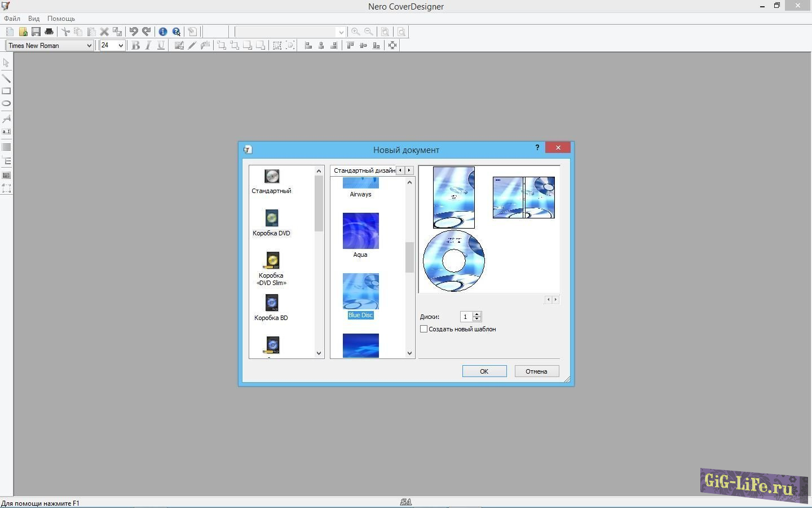Click the Undo arrow icon

pos(133,32)
